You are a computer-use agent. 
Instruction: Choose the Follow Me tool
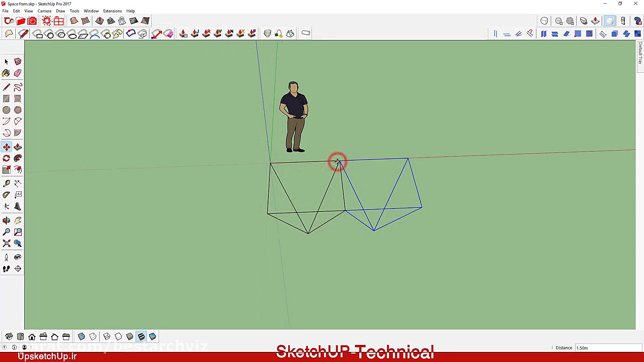click(18, 158)
